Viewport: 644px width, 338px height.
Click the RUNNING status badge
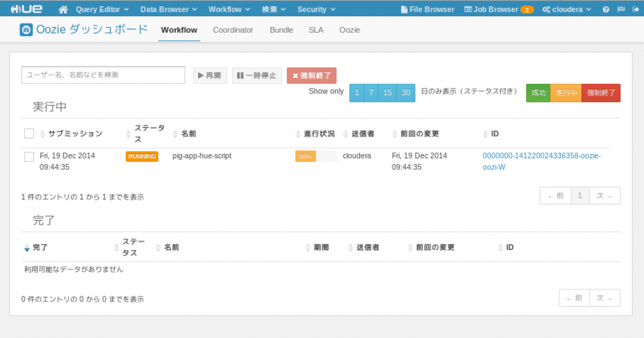(142, 156)
